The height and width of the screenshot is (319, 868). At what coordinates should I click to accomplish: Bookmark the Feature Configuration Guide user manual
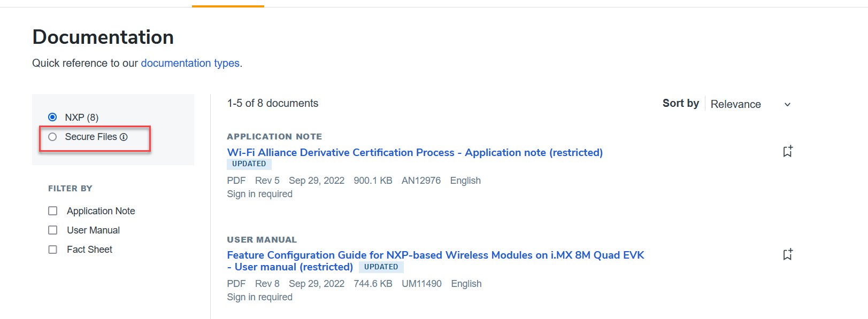(787, 255)
